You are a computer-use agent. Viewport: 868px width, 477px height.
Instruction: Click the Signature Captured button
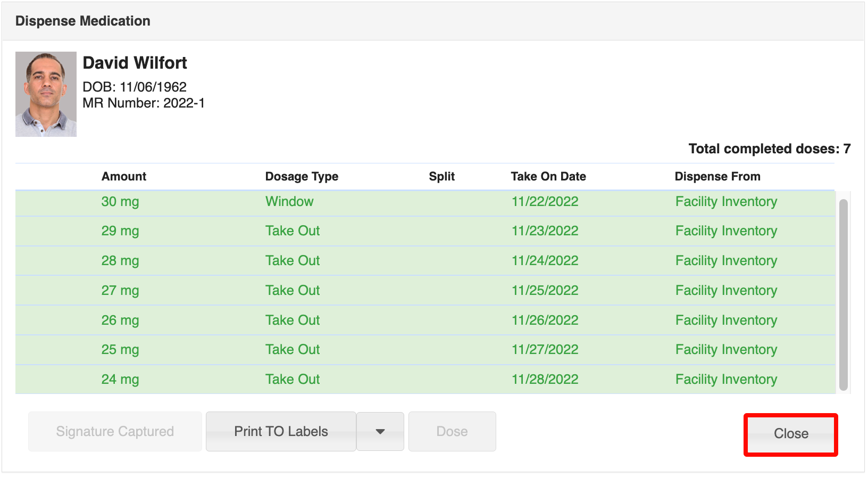coord(115,432)
